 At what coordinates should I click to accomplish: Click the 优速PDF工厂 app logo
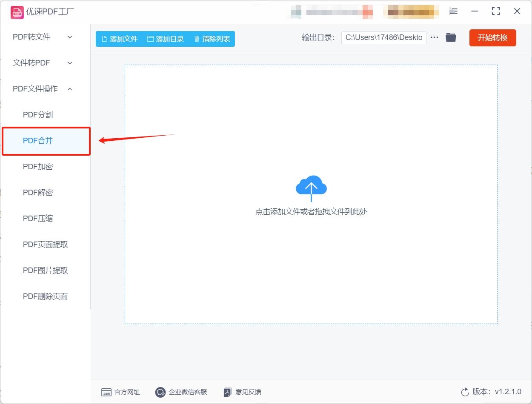(x=17, y=11)
